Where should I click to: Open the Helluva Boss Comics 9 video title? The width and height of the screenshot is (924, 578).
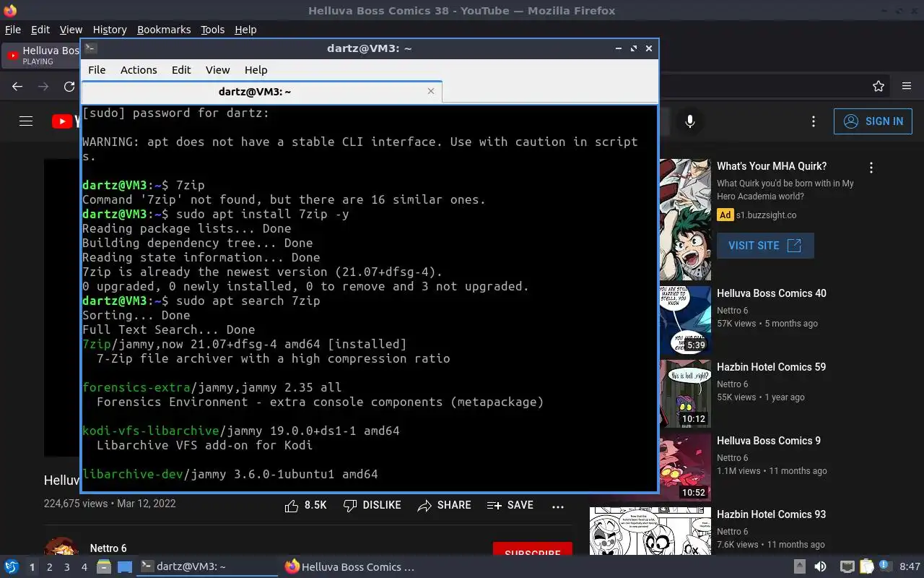pos(769,441)
